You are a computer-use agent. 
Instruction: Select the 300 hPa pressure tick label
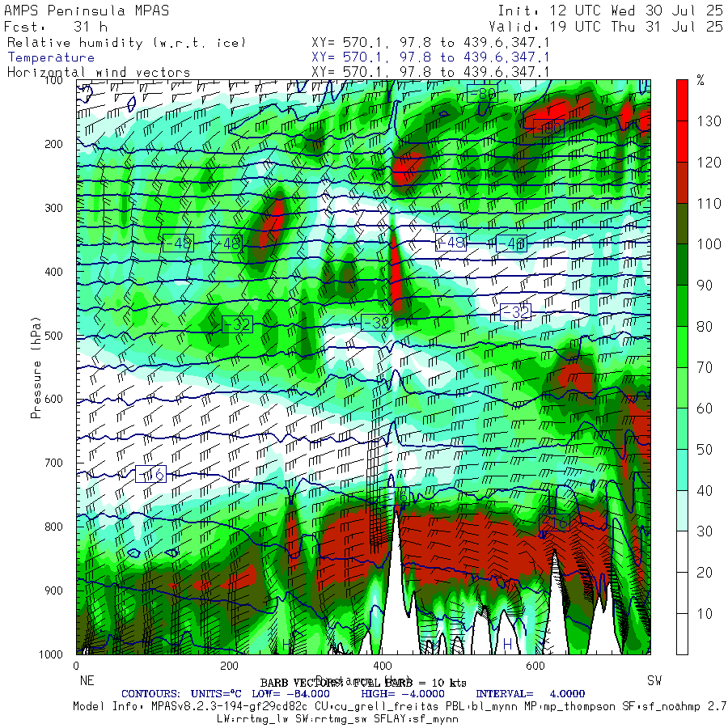tap(53, 208)
